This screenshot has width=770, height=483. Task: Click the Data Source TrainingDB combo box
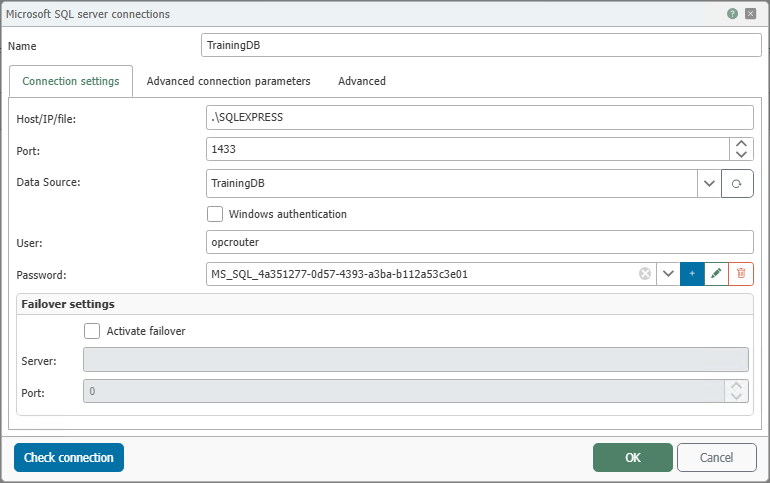pyautogui.click(x=452, y=184)
